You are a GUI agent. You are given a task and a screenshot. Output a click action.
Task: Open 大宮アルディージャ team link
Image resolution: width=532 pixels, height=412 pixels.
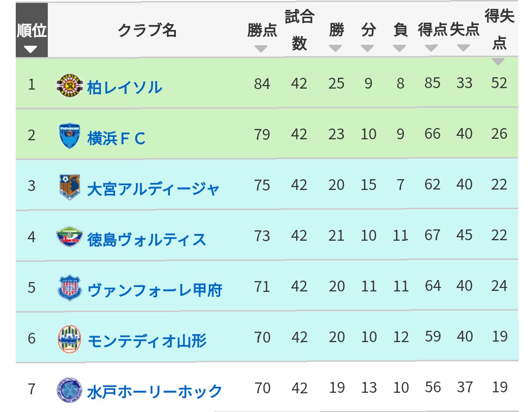tap(153, 189)
